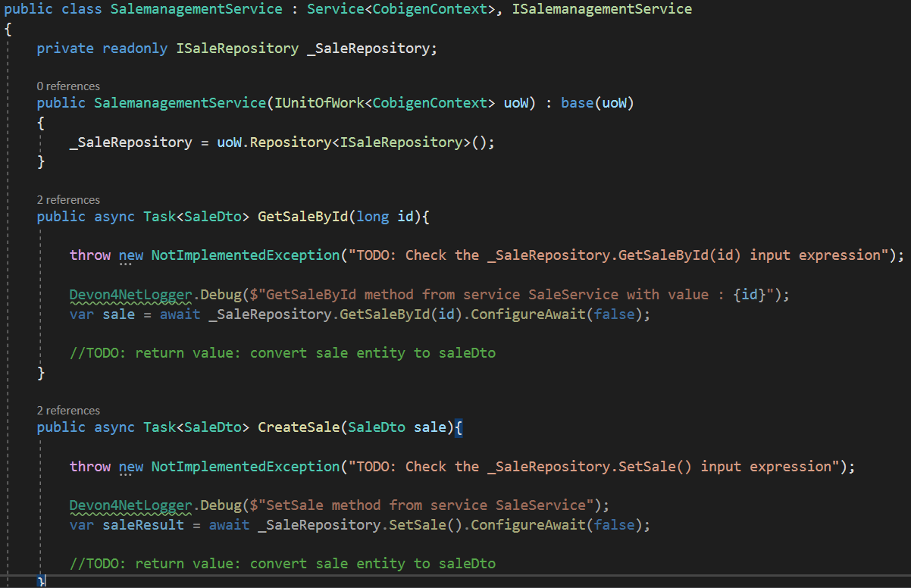Click the "long" keyword in the GetSaleById parameters
The width and height of the screenshot is (911, 588).
coord(372,217)
